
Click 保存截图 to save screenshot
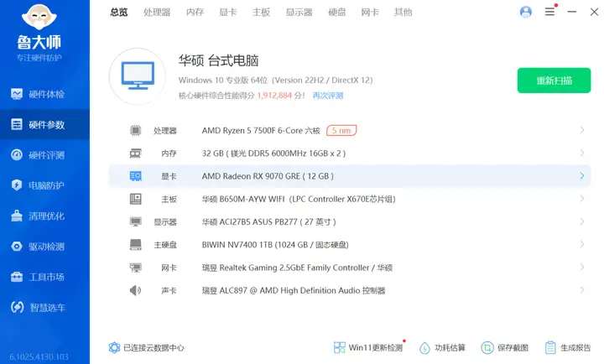505,347
